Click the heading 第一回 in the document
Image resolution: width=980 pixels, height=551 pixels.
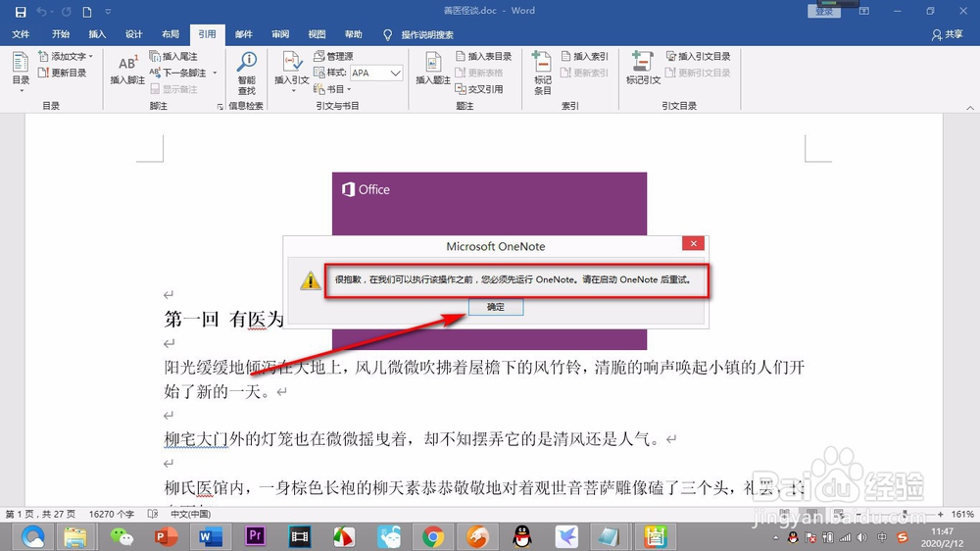[191, 320]
